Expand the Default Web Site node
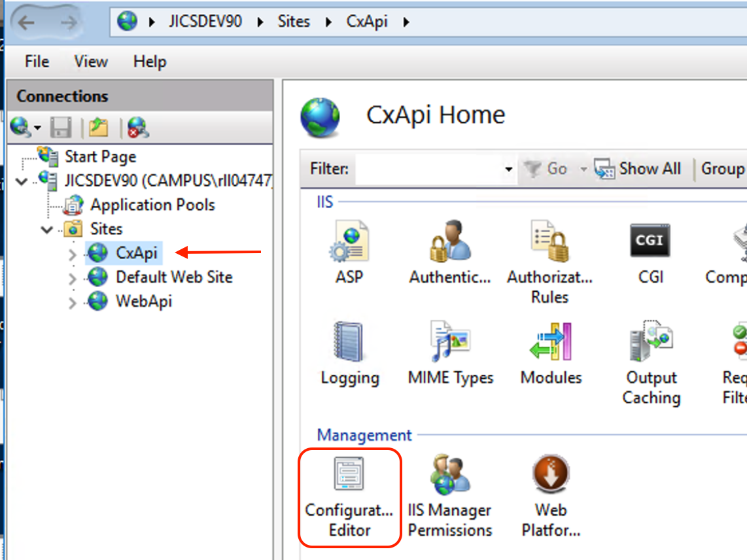Screen dimensions: 747x560 [73, 278]
